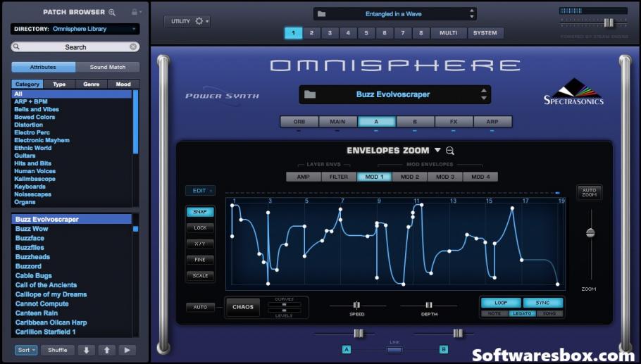This screenshot has width=641, height=364.
Task: Open the EDIT envelope dropdown
Action: point(200,190)
